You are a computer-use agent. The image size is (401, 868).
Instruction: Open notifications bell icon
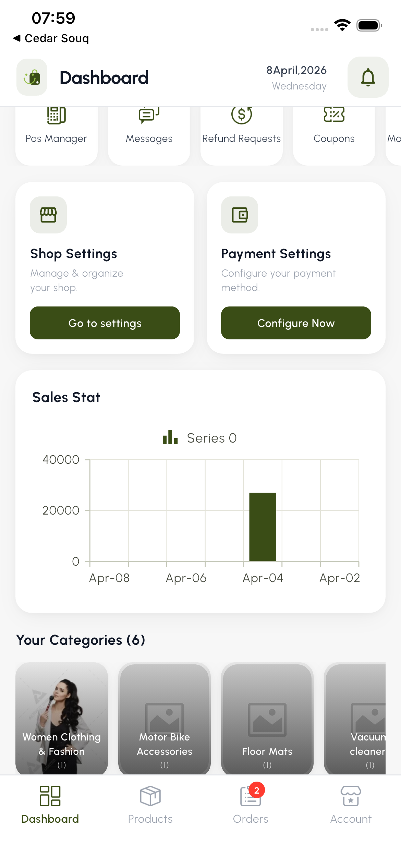pyautogui.click(x=368, y=77)
